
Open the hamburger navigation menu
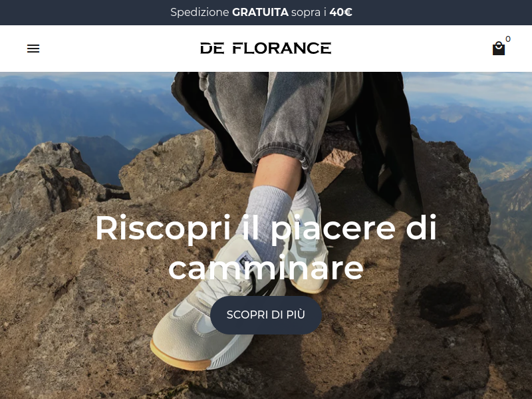33,49
